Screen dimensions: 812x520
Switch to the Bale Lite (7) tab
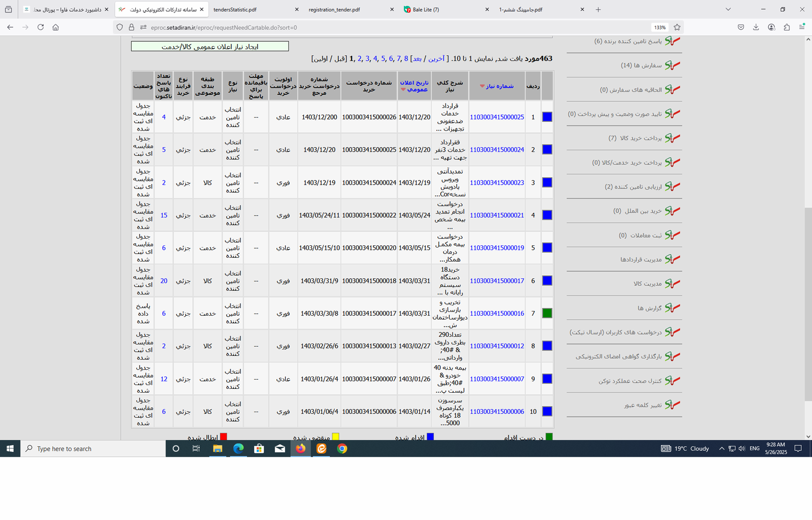[426, 9]
